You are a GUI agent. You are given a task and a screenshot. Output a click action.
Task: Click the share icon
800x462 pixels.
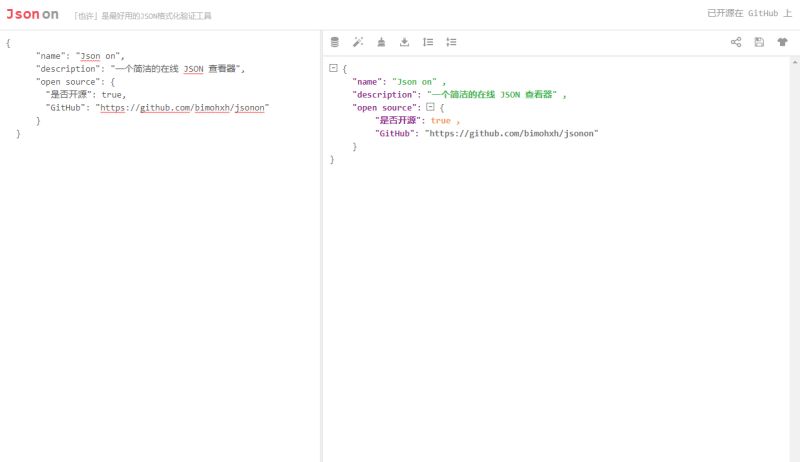[x=736, y=42]
